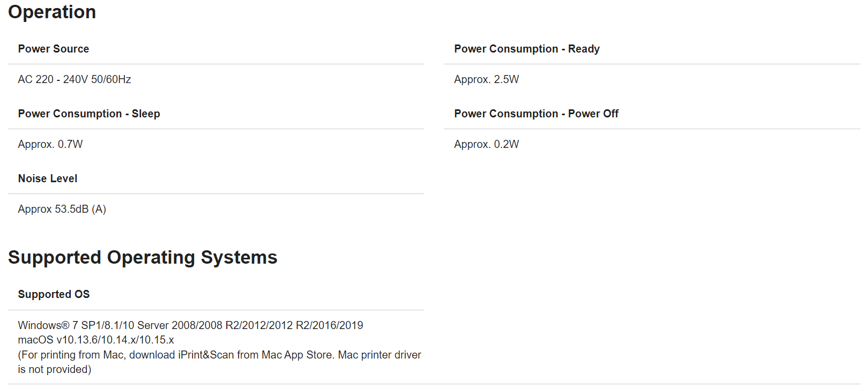Click the Supported Operating Systems heading

143,257
